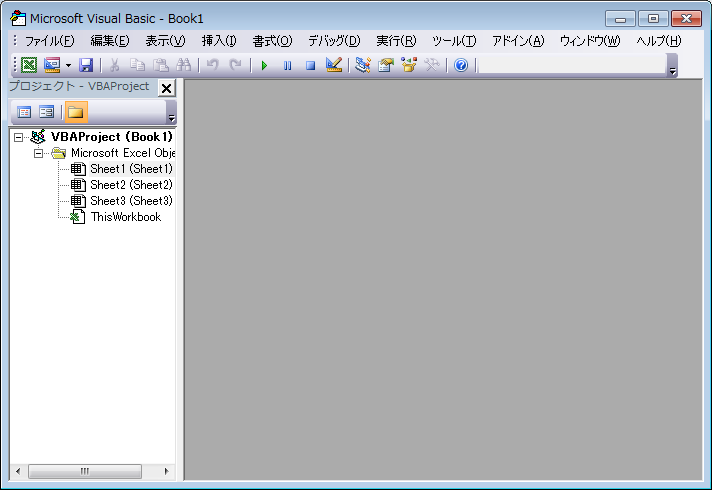Image resolution: width=712 pixels, height=490 pixels.
Task: Select Sheet2 (Sheet2) in project tree
Action: coord(131,185)
